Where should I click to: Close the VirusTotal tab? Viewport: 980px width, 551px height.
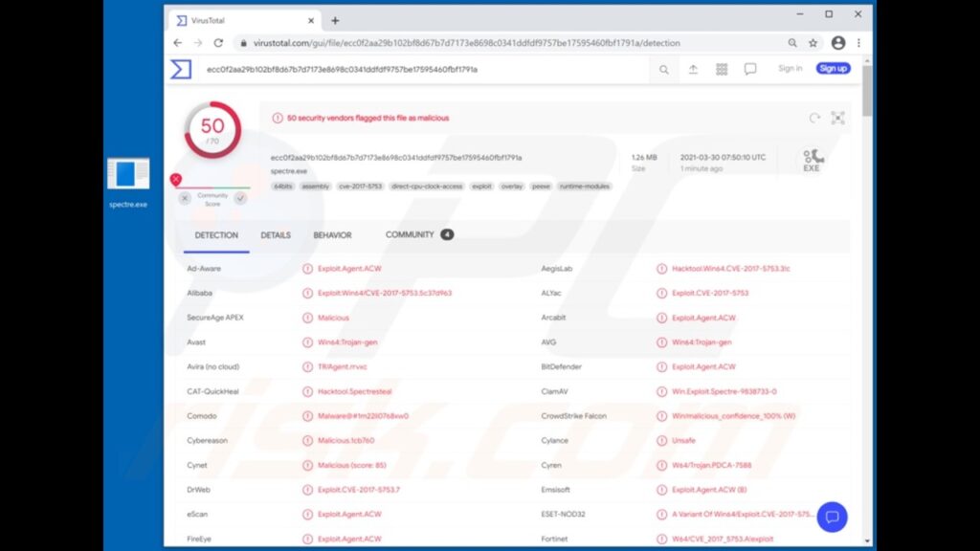tap(311, 21)
